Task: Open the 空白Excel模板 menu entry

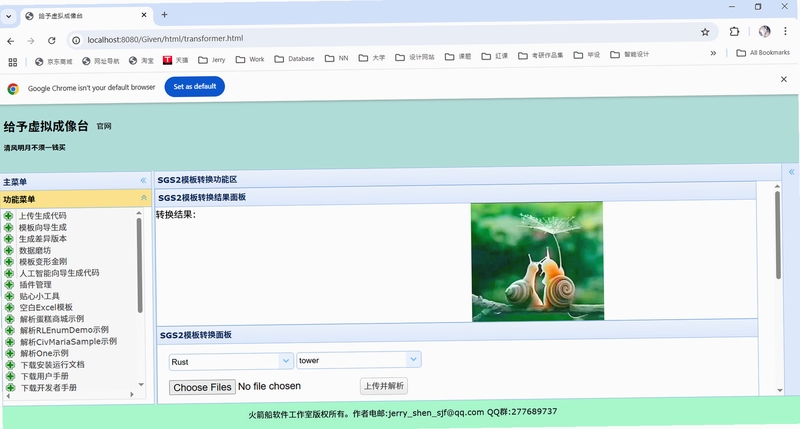Action: [x=46, y=307]
